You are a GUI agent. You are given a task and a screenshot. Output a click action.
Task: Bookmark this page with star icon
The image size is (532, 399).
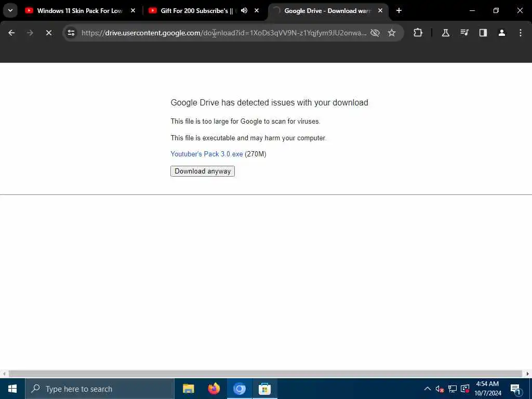(x=392, y=33)
